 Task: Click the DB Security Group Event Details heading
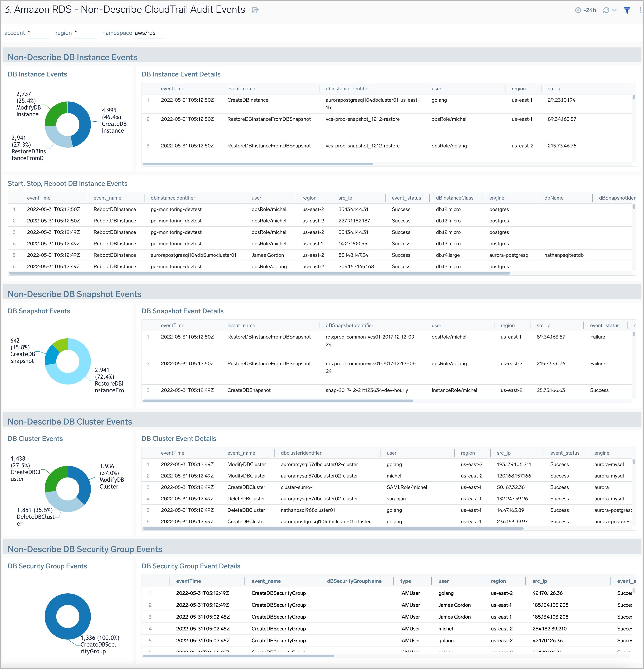[x=191, y=566]
